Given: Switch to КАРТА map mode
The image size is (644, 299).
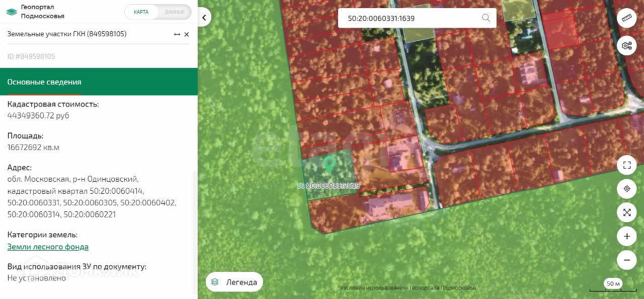Looking at the screenshot, I should point(141,12).
